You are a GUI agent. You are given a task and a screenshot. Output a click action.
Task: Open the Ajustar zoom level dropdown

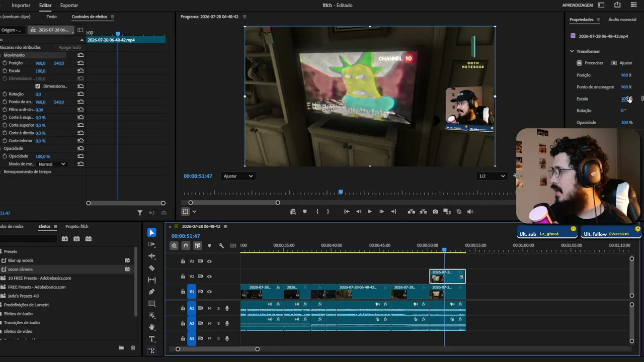tap(238, 176)
